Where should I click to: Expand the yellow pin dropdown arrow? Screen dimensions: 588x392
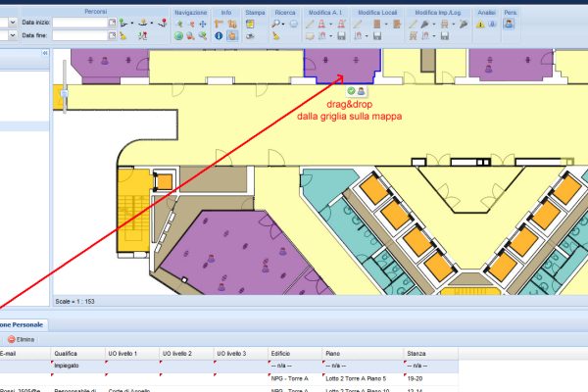(x=152, y=24)
